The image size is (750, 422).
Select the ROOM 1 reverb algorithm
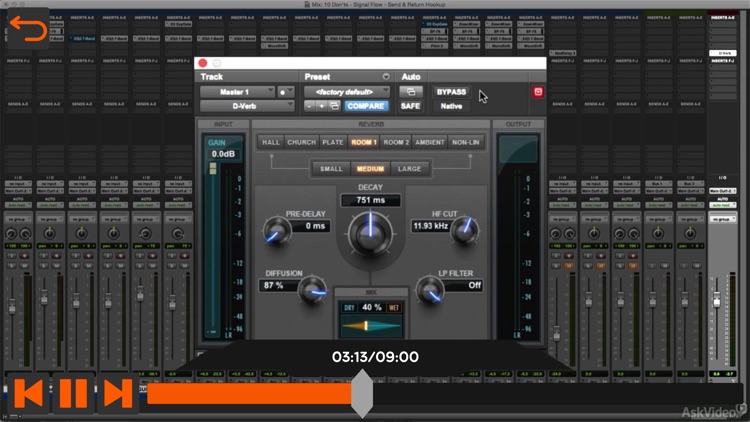(364, 142)
